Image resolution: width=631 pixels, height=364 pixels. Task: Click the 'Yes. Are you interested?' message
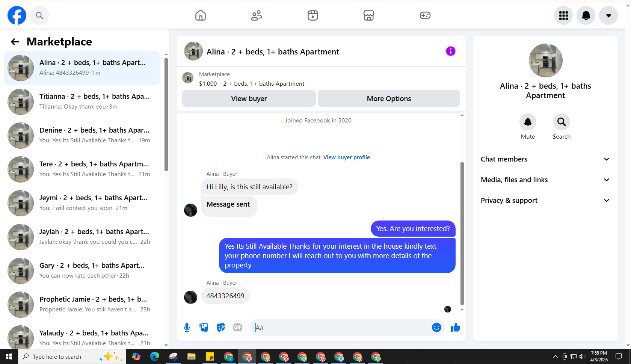click(413, 229)
